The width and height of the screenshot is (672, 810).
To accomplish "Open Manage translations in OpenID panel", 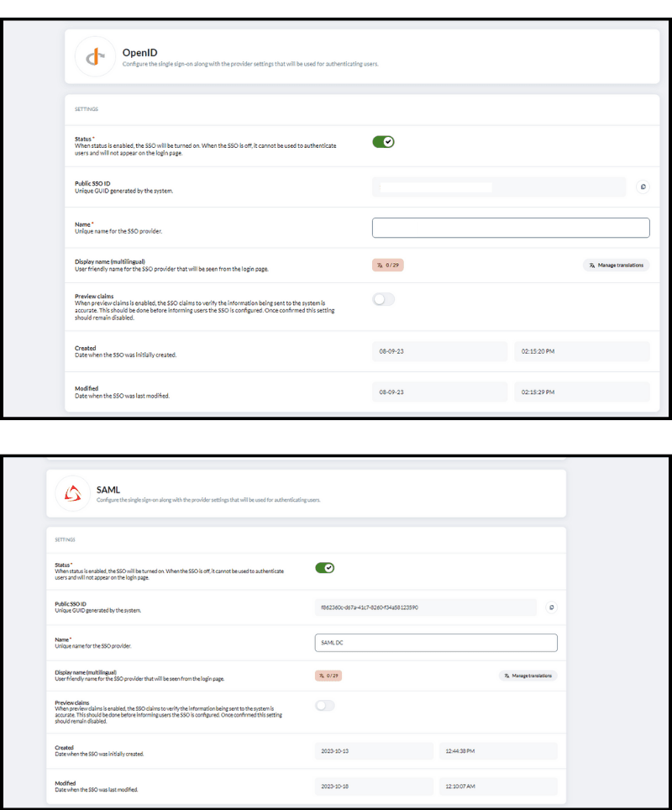I will click(x=617, y=265).
